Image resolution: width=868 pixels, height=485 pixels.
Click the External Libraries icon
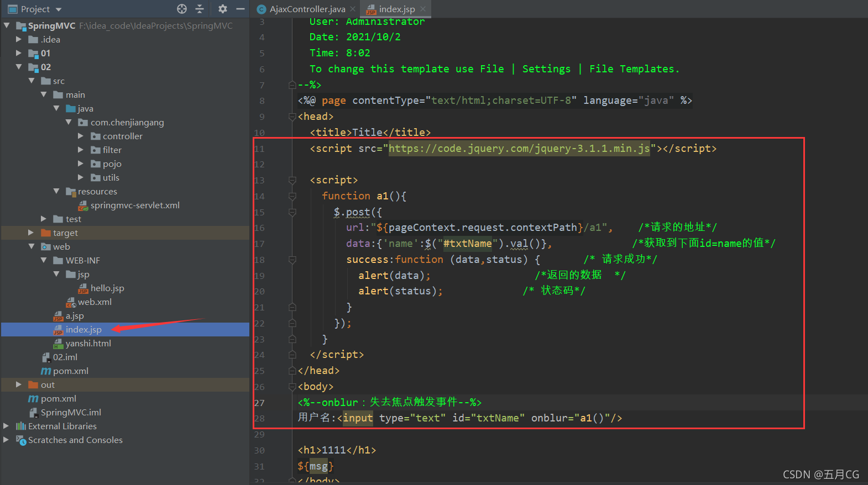21,426
